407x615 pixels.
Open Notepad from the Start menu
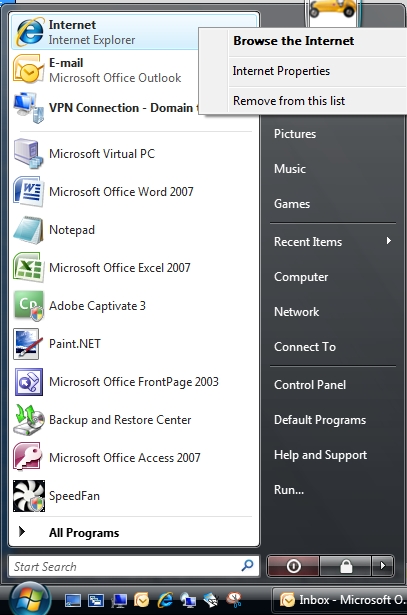click(133, 229)
